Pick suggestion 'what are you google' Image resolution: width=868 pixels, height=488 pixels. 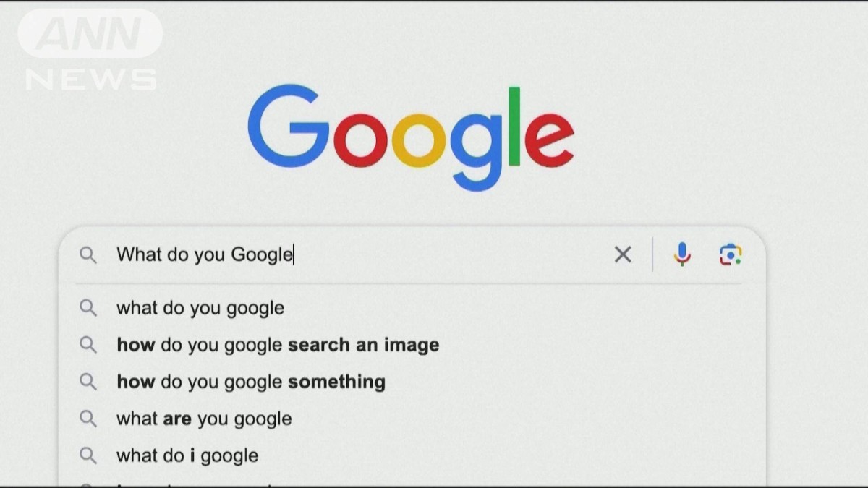pos(412,419)
